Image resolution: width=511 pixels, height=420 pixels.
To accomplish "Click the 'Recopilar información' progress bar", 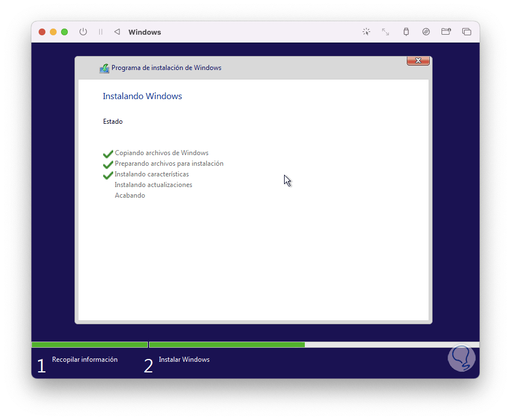I will pos(90,345).
